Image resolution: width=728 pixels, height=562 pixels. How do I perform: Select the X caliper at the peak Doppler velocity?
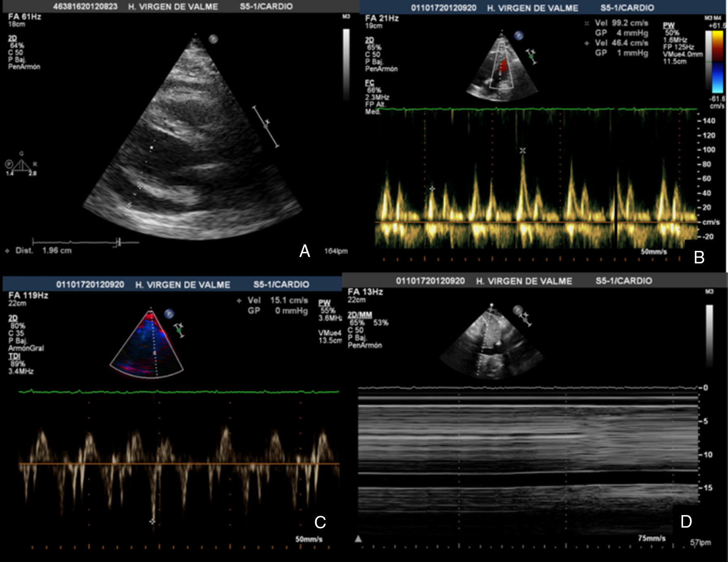click(523, 151)
